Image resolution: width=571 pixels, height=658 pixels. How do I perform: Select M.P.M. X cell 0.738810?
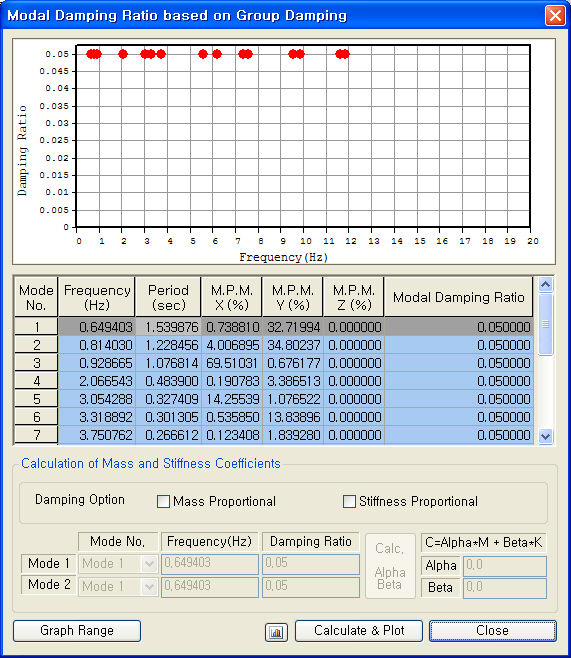point(232,326)
